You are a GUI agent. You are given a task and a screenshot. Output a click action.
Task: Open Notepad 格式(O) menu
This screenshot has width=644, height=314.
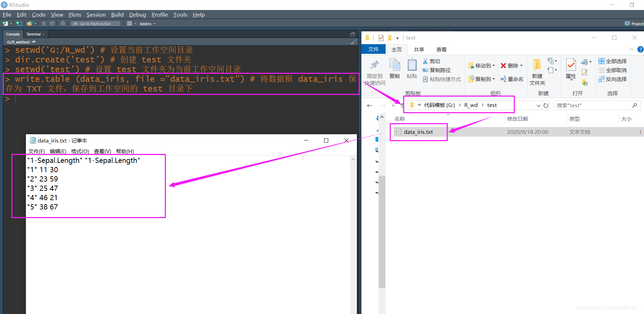click(x=80, y=151)
